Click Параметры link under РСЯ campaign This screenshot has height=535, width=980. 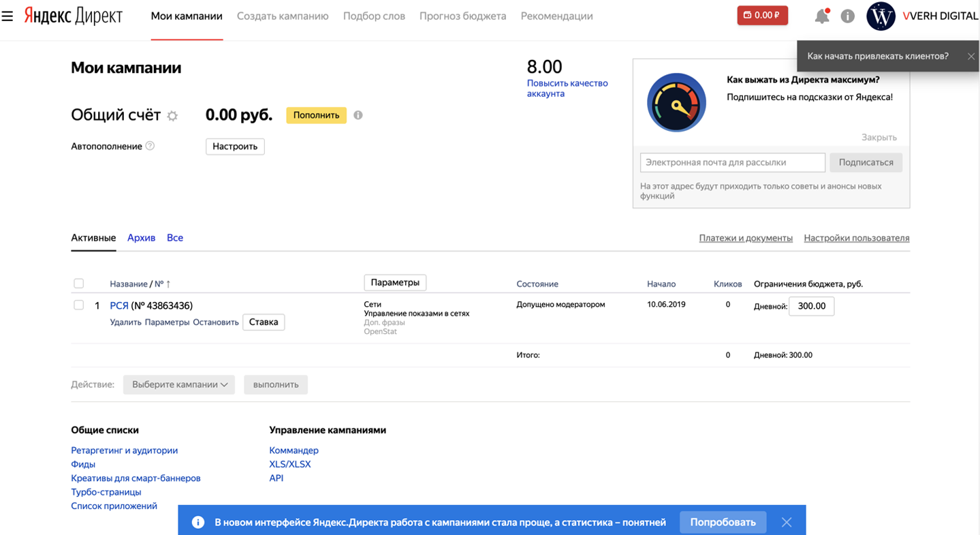click(167, 322)
